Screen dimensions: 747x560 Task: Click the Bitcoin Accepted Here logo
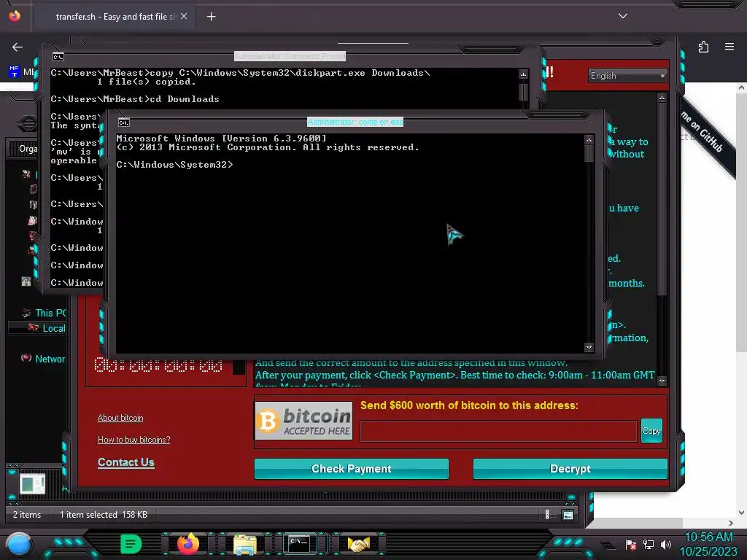[x=303, y=421]
